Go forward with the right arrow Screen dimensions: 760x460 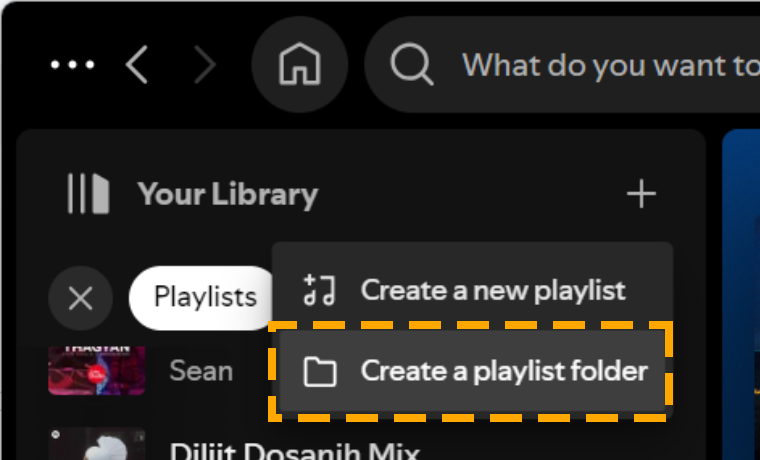point(205,64)
